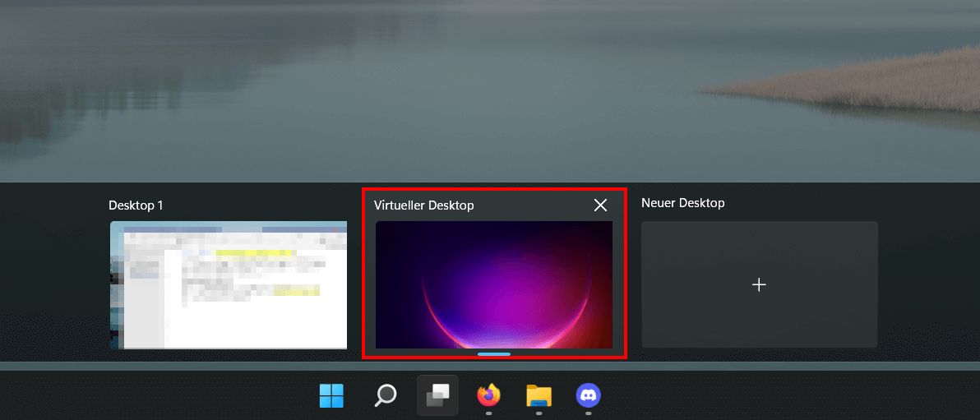Click the 'Virtueller Desktop' name label
This screenshot has height=420, width=980.
[x=423, y=205]
